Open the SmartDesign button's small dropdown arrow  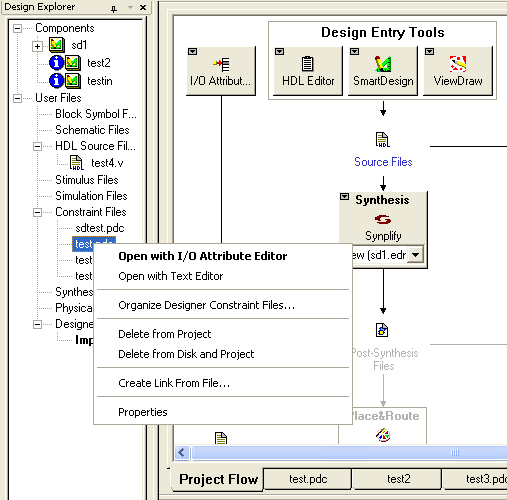(355, 52)
